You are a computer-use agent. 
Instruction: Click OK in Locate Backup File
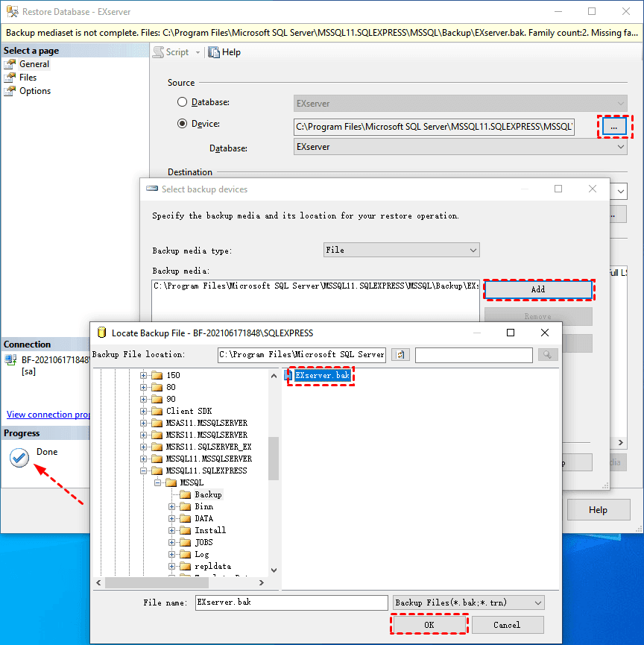(429, 625)
